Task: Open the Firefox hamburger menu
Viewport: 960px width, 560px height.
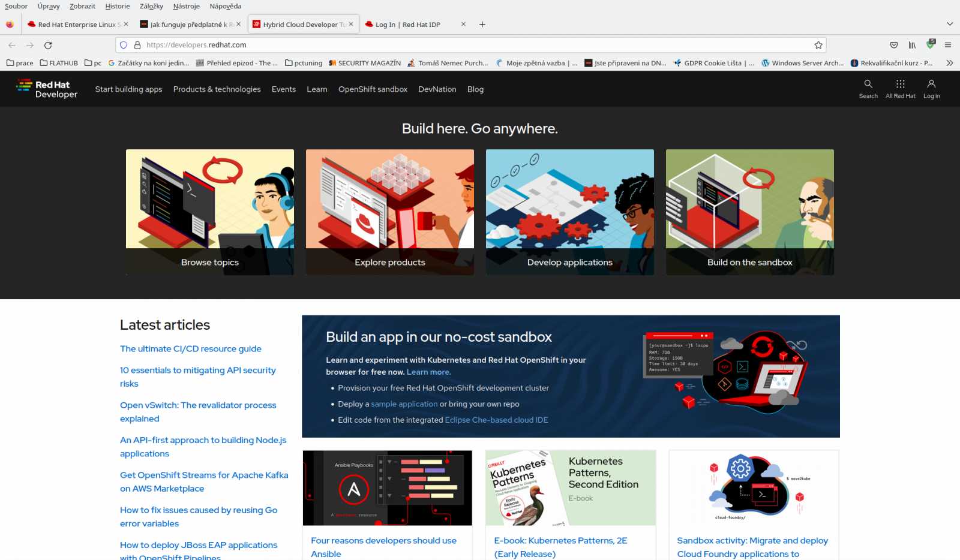Action: pyautogui.click(x=948, y=45)
